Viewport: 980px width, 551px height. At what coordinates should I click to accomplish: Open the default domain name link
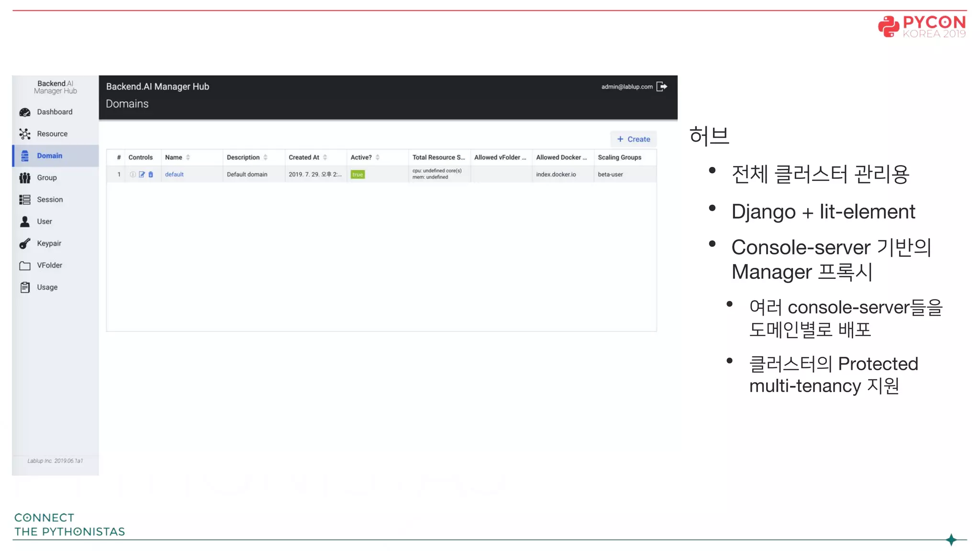174,175
